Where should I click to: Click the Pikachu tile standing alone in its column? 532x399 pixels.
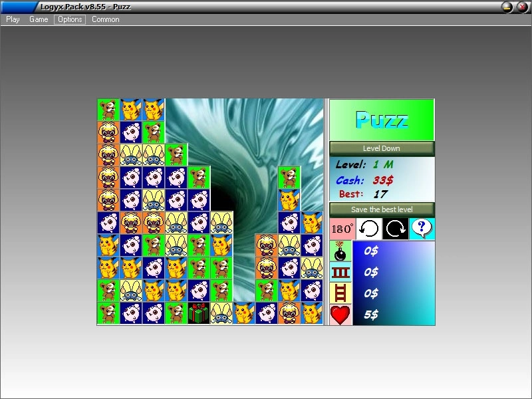[x=244, y=313]
